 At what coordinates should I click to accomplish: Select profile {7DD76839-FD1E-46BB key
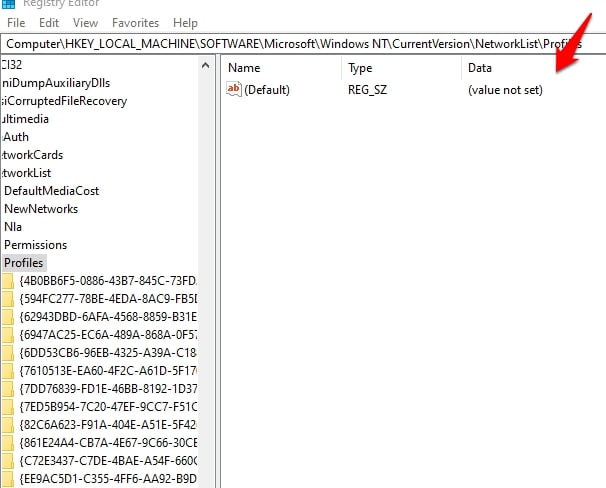point(108,389)
